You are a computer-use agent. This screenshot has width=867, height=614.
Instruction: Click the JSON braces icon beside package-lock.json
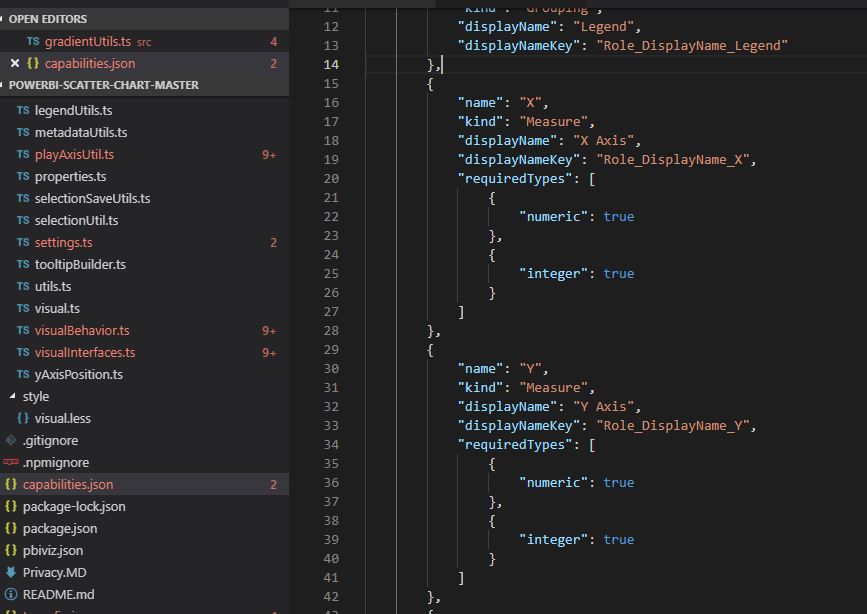tap(11, 506)
